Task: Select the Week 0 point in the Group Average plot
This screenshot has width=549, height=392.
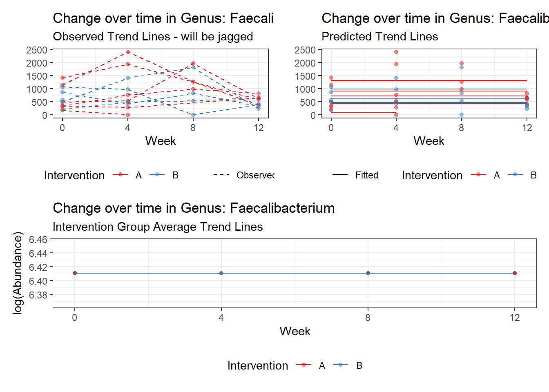Action: point(75,273)
